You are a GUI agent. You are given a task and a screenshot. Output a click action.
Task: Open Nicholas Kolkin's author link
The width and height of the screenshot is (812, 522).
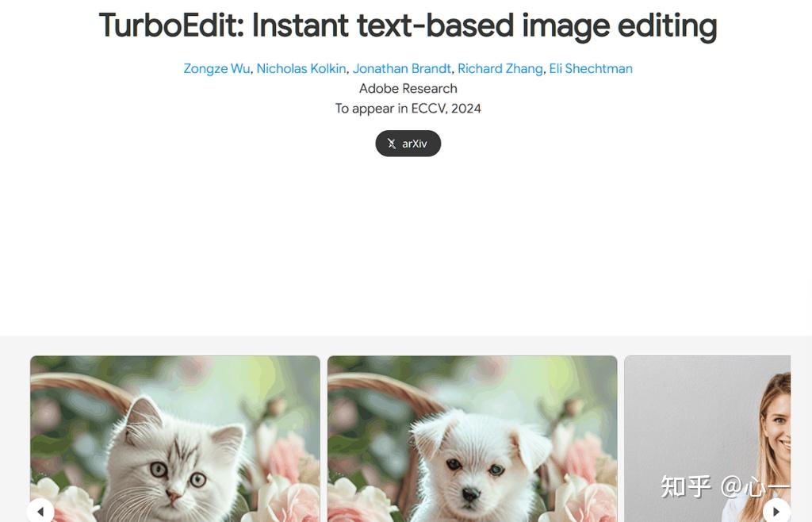[301, 68]
